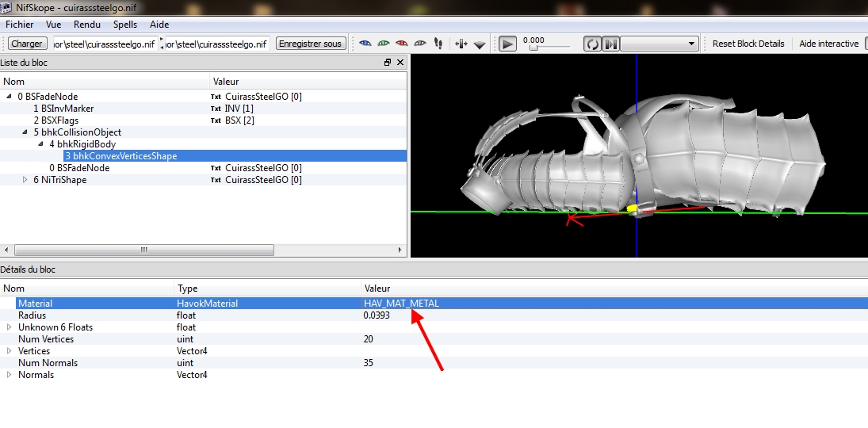The image size is (868, 428).
Task: Click the Type column header in block details
Action: tap(267, 289)
